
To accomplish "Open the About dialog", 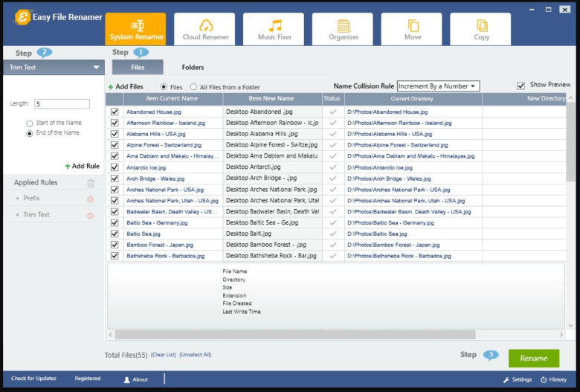I will (136, 379).
